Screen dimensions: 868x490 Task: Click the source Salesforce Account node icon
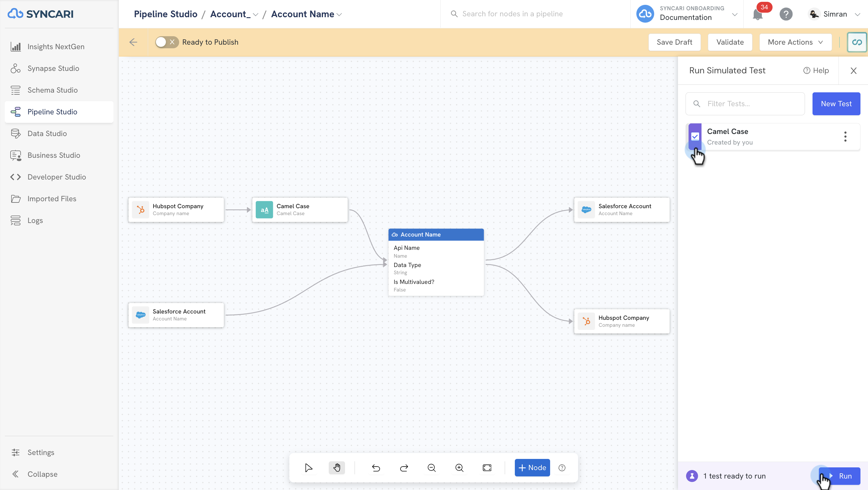[140, 315]
